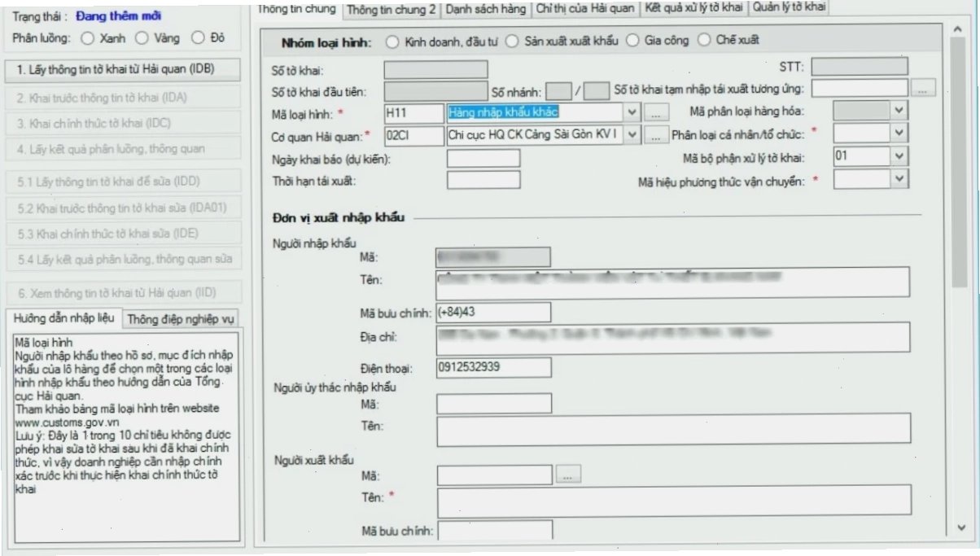The height and width of the screenshot is (556, 980).
Task: Focus the Mã loại hình code field containing H11
Action: [x=413, y=112]
